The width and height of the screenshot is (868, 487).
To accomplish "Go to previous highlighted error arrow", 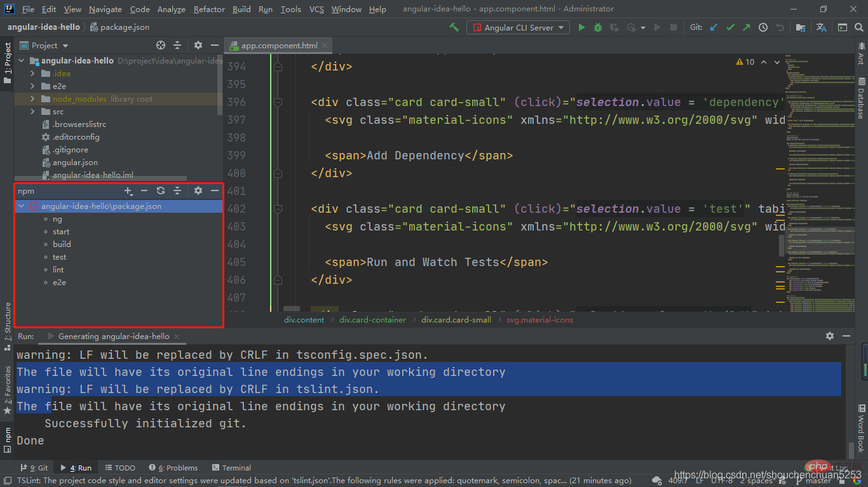I will tap(763, 62).
